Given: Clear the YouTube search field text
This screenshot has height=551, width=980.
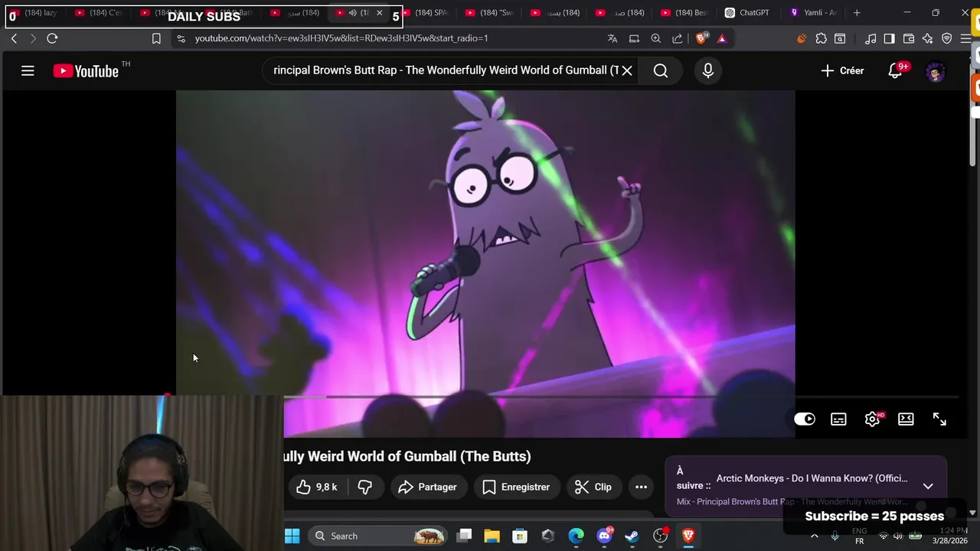Looking at the screenshot, I should click(626, 70).
